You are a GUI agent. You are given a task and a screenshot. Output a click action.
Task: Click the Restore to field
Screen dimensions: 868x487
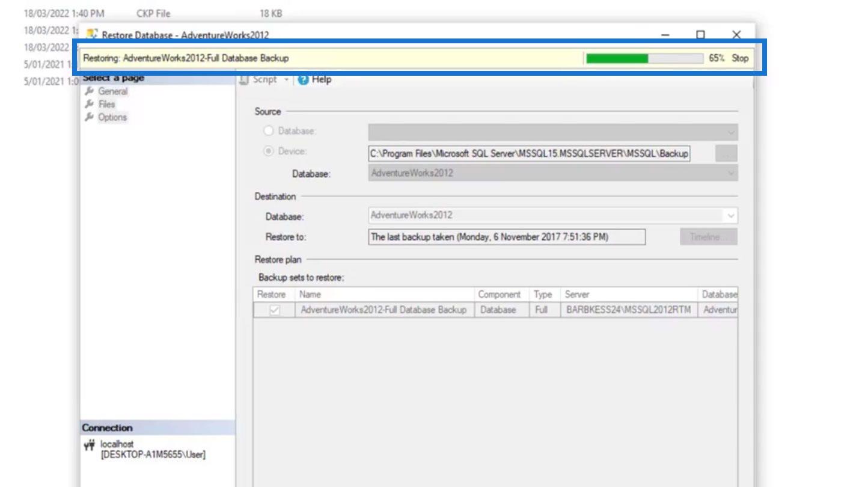tap(507, 237)
